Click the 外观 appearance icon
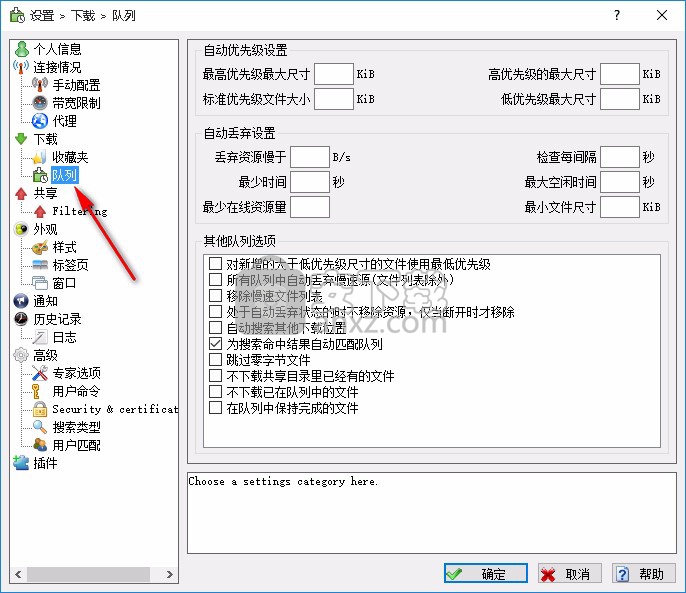The width and height of the screenshot is (686, 593). tap(21, 229)
